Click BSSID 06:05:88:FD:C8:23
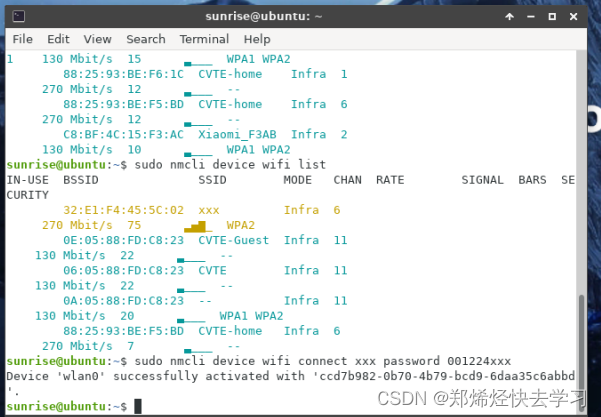Screen dimensions: 601x417 (123, 271)
